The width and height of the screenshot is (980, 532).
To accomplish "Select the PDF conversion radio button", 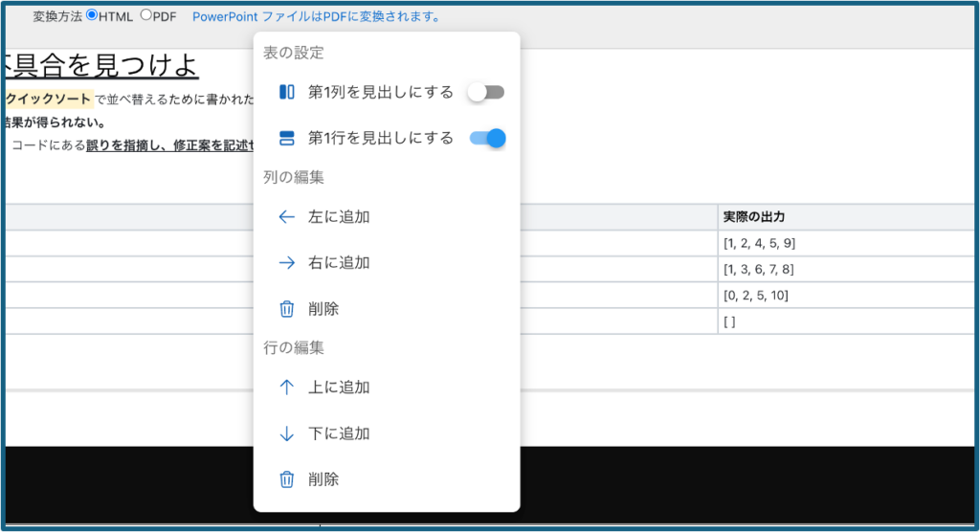I will pyautogui.click(x=146, y=15).
